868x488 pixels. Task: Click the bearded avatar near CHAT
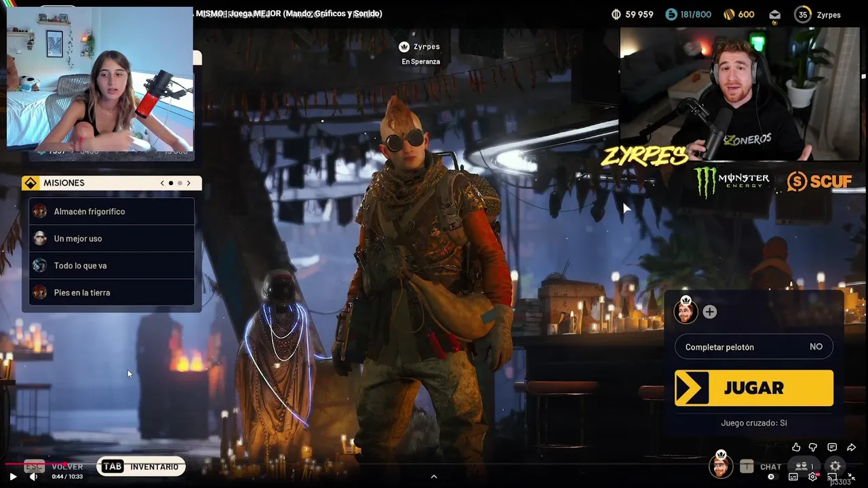pyautogui.click(x=721, y=465)
